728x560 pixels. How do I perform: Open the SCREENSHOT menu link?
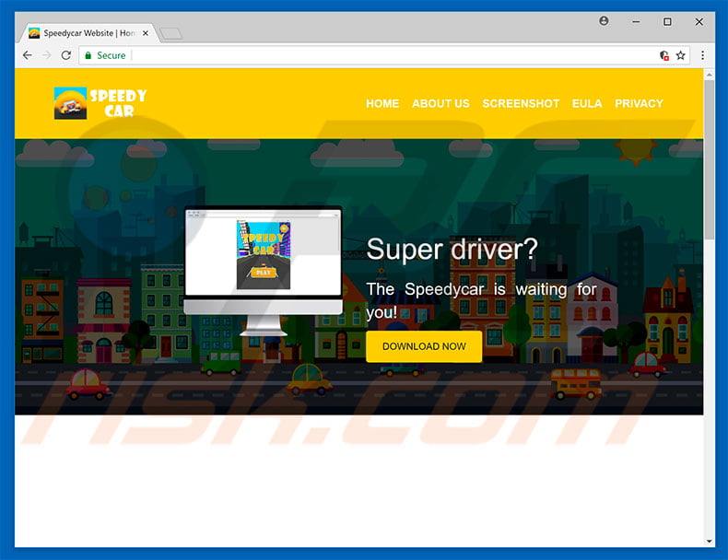(521, 103)
